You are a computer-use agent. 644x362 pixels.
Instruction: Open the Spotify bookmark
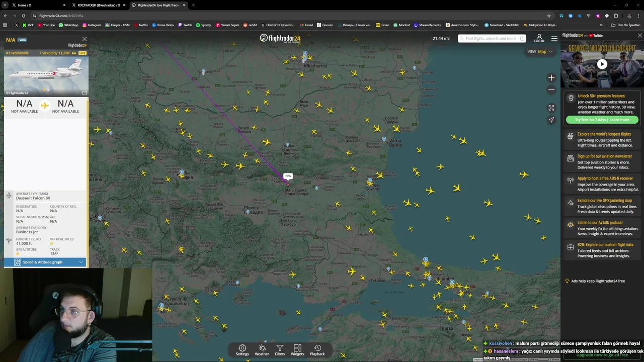(x=203, y=25)
